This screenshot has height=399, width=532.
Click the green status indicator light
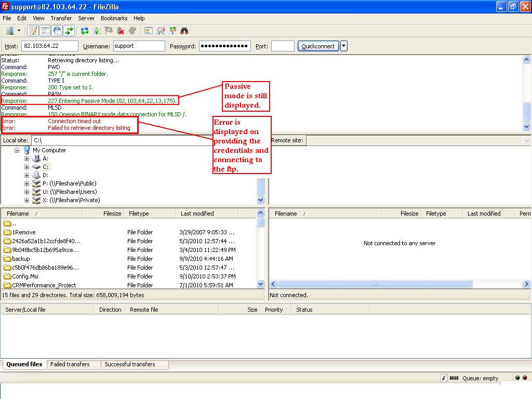point(517,378)
